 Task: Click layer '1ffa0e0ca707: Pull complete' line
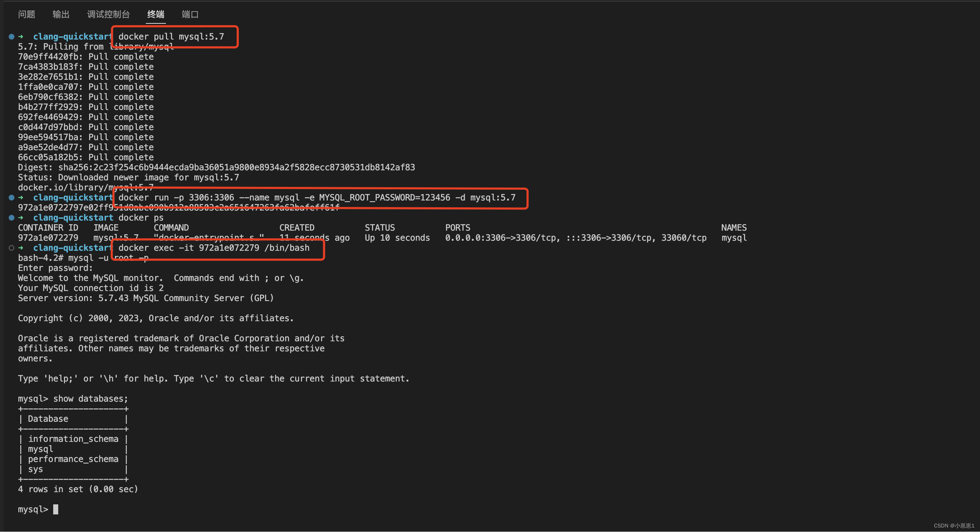86,87
